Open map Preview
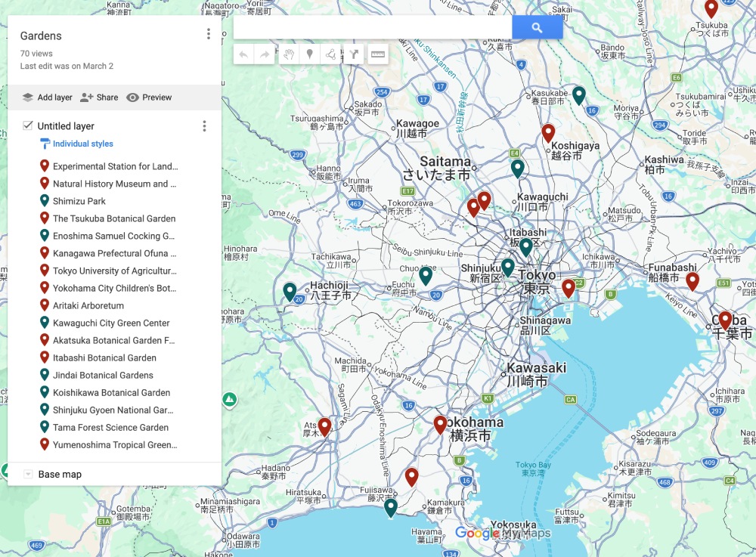Screen dimensions: 756x557 coord(149,97)
